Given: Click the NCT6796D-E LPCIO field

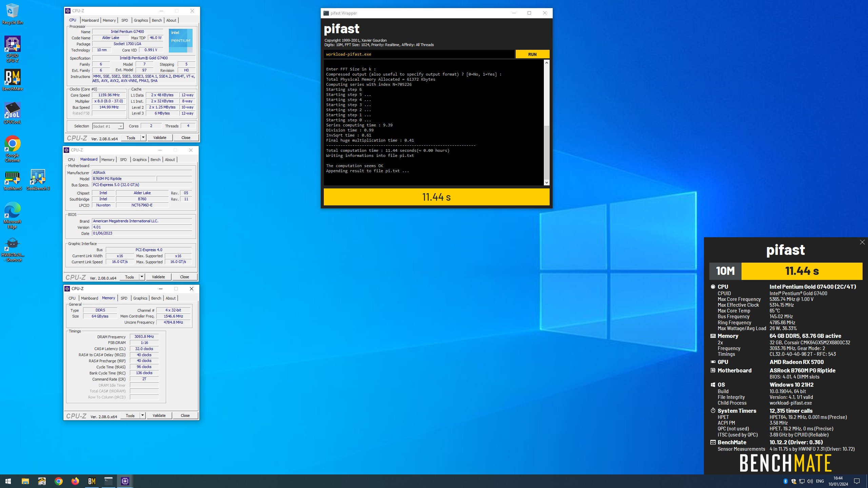Looking at the screenshot, I should coord(142,205).
